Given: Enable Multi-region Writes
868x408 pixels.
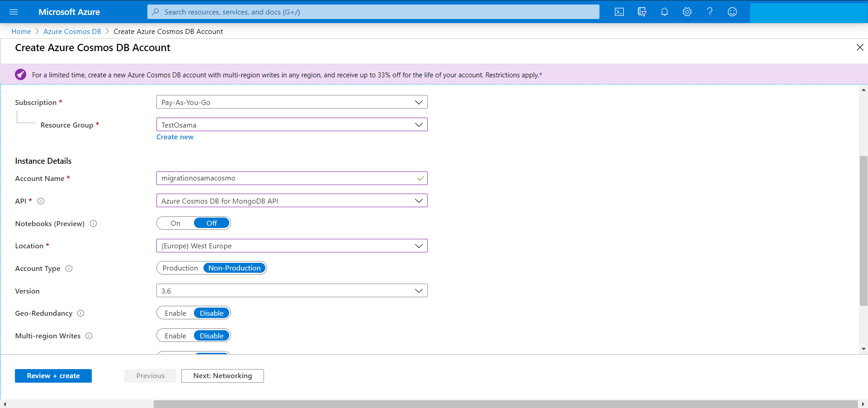Looking at the screenshot, I should [x=175, y=335].
